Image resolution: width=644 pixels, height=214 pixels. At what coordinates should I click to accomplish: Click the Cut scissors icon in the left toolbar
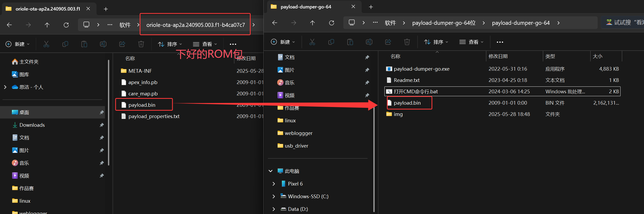(46, 44)
